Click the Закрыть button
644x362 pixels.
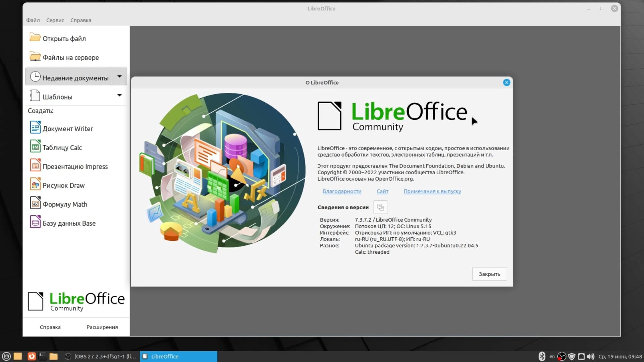click(489, 274)
